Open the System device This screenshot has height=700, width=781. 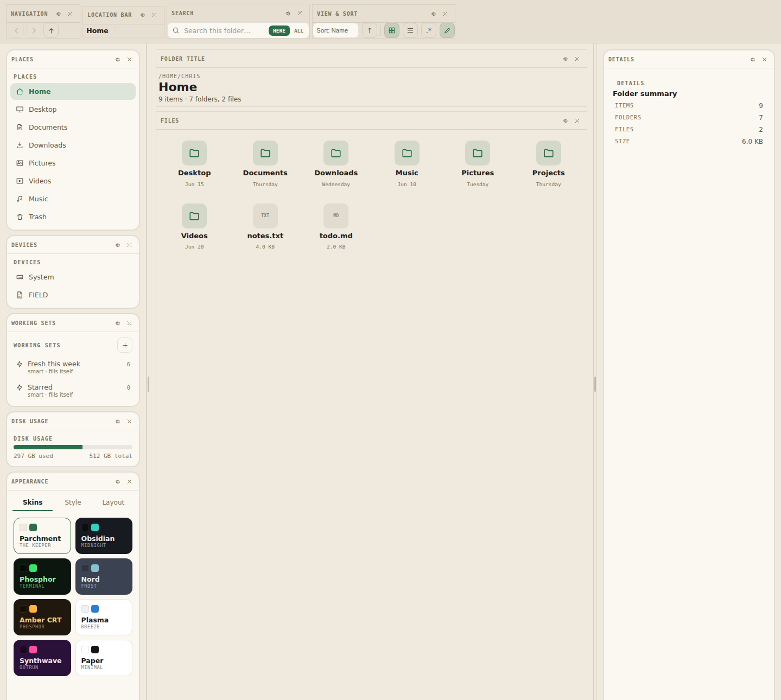click(73, 277)
